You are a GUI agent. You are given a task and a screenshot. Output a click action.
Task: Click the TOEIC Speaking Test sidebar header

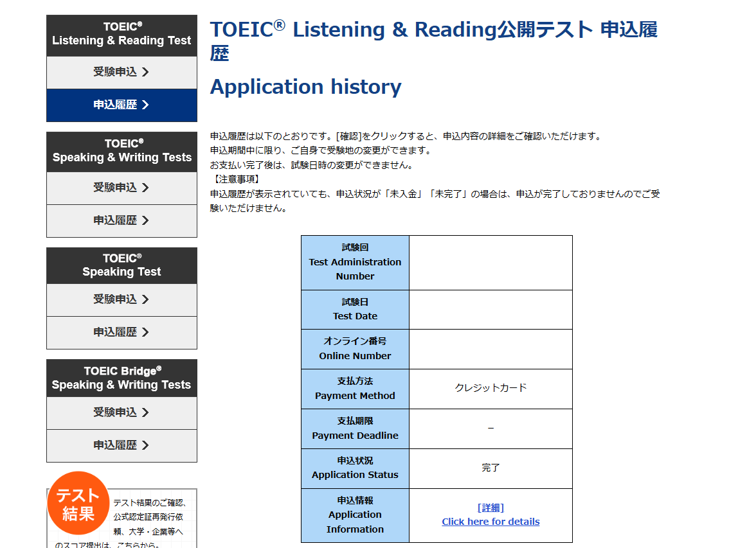(122, 265)
